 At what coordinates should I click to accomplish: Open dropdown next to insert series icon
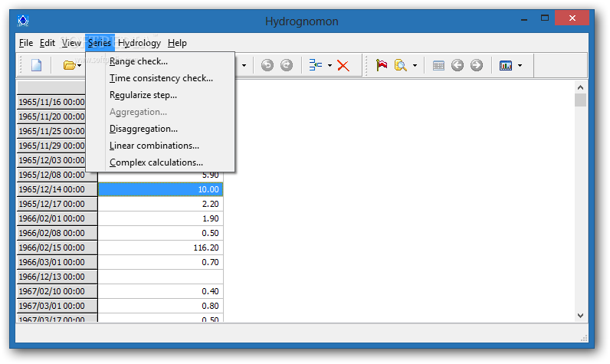tap(330, 65)
